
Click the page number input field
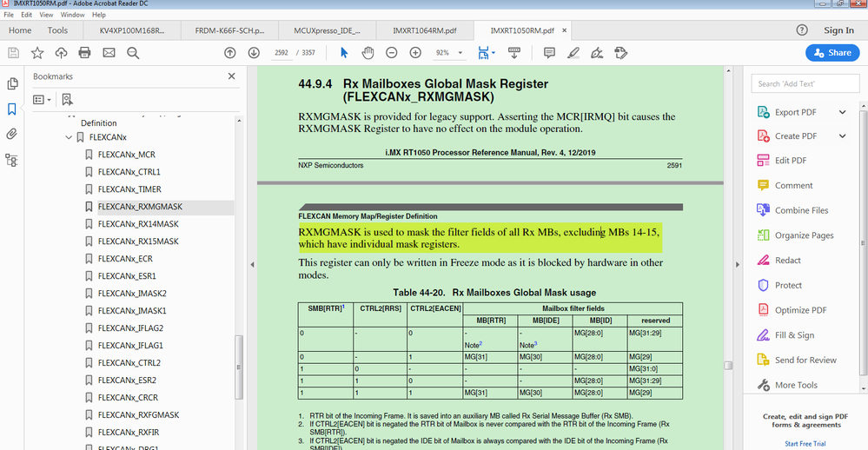point(282,53)
